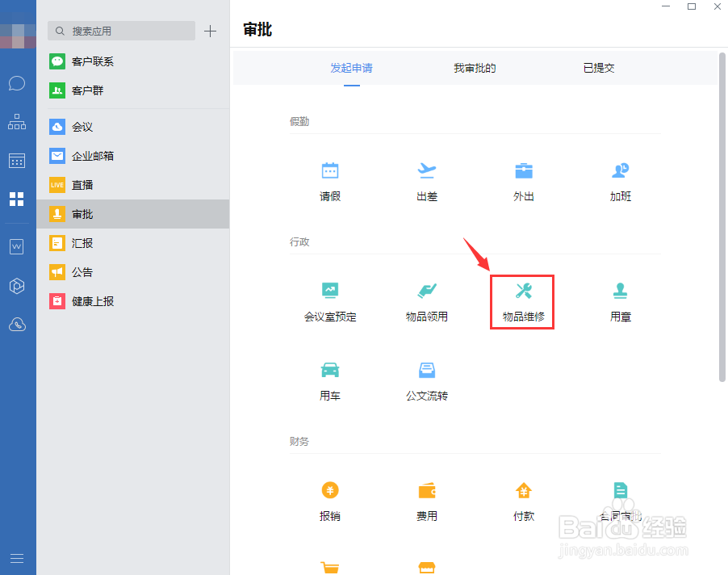Open 公文流转 document circulation
The image size is (728, 575).
click(427, 382)
